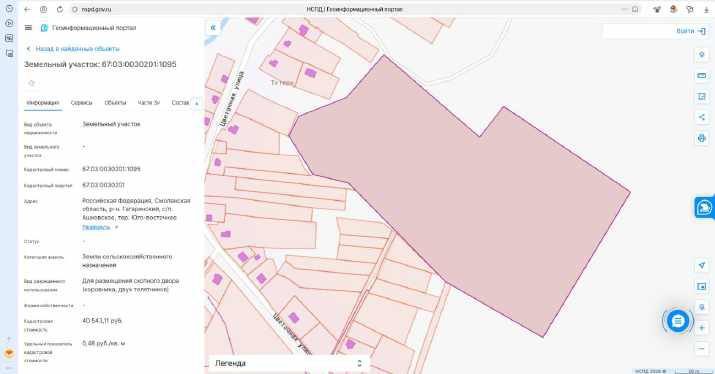Screen dimensions: 715x374
Task: Go back with the browser back arrow
Action: 27,9
